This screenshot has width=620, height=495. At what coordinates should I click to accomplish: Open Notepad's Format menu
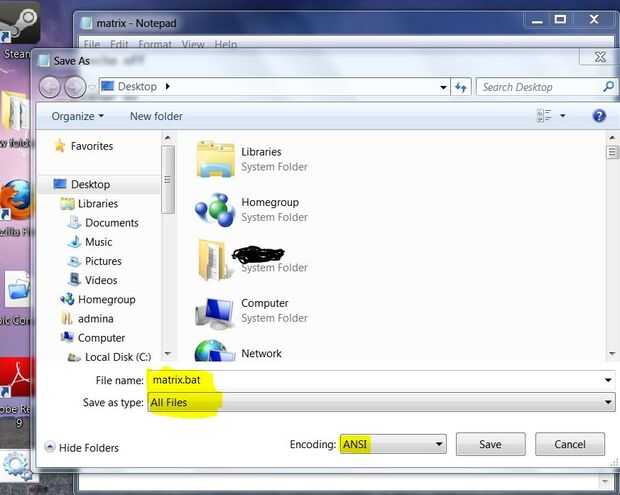155,44
